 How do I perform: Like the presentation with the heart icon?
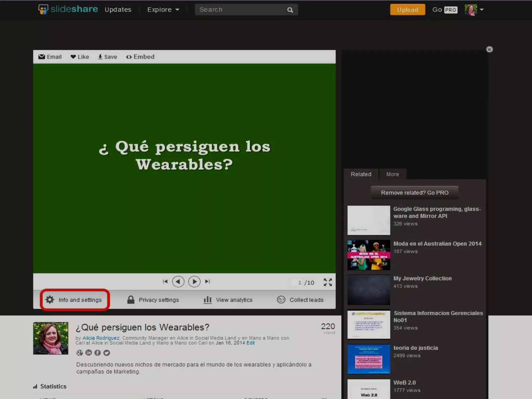point(73,57)
